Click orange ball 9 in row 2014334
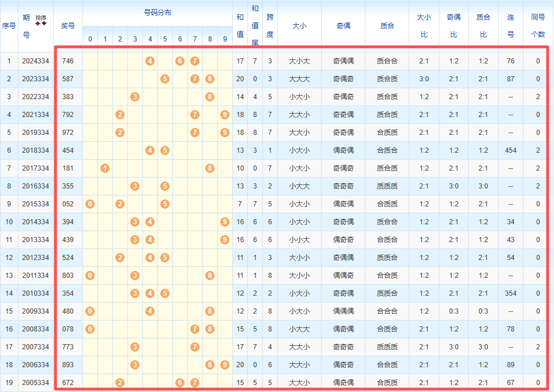The image size is (554, 392). [225, 222]
